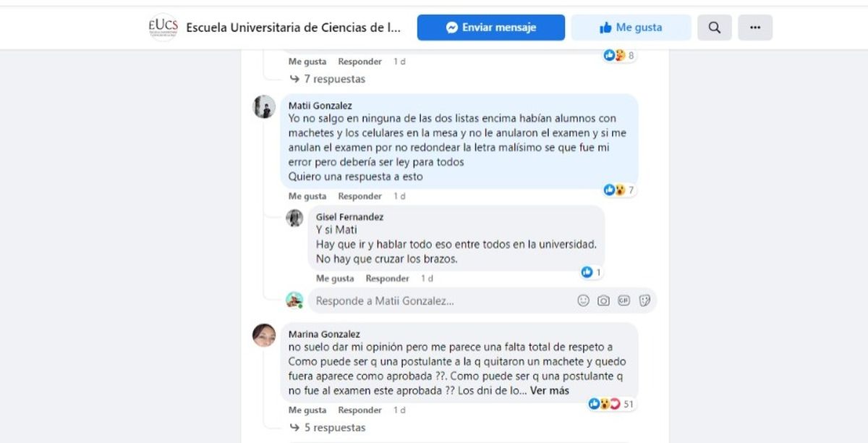Like Matii Gonzalez's comment
Viewport: 868px width, 443px height.
coord(307,196)
